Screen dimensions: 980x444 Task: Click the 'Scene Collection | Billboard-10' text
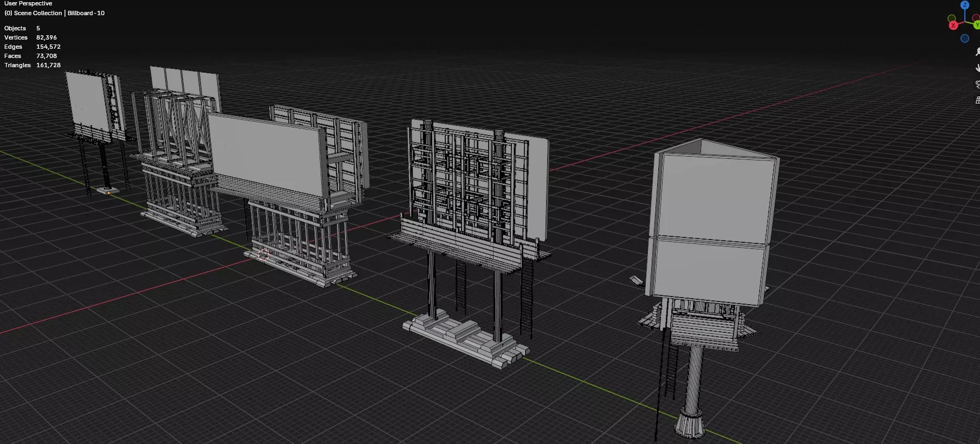[x=60, y=13]
